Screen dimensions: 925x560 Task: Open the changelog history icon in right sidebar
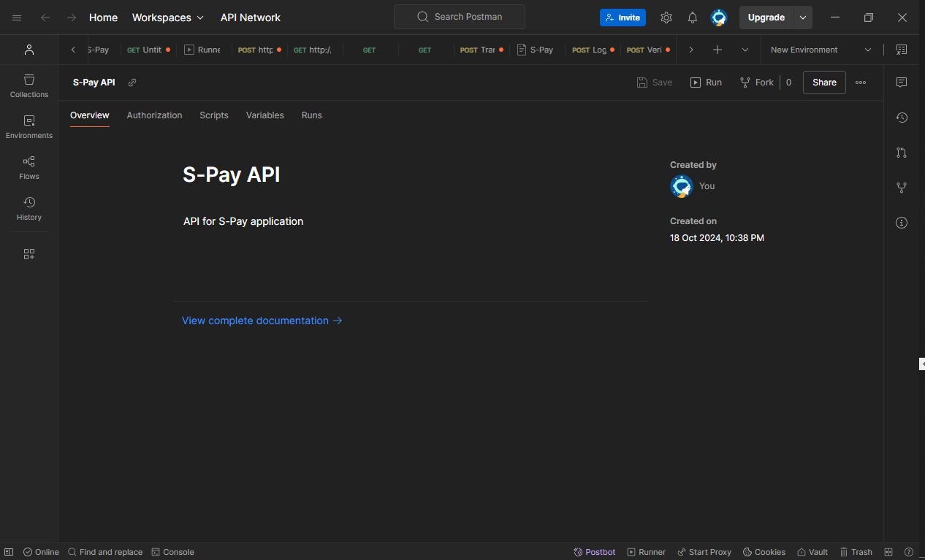click(x=902, y=118)
